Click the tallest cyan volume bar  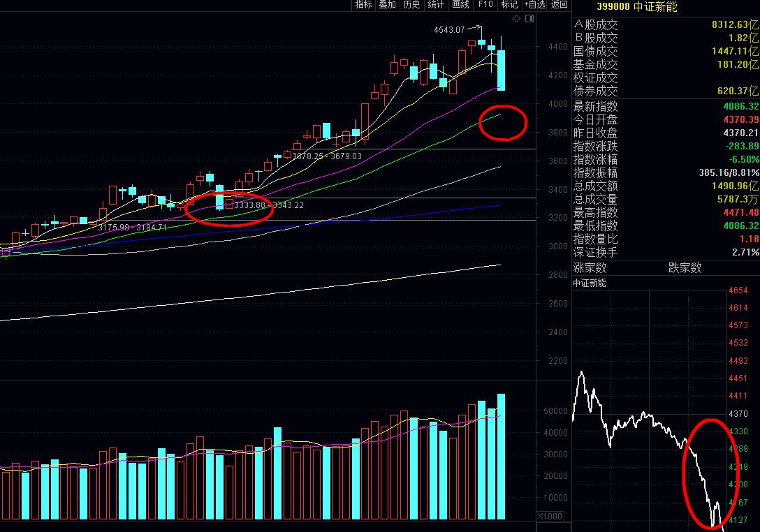501,457
